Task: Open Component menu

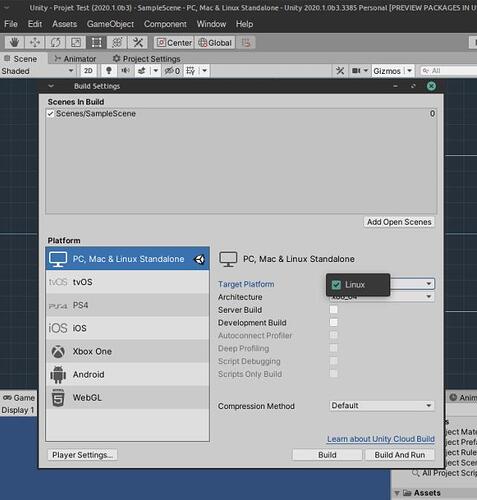Action: [165, 24]
